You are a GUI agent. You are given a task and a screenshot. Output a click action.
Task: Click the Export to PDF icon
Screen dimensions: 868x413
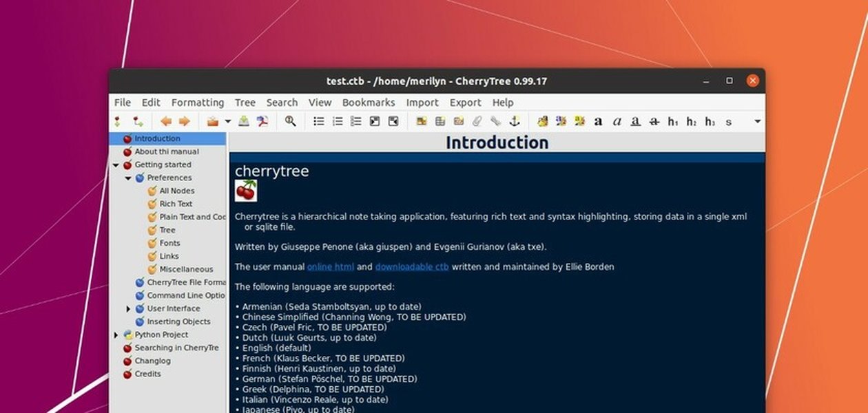pos(262,121)
